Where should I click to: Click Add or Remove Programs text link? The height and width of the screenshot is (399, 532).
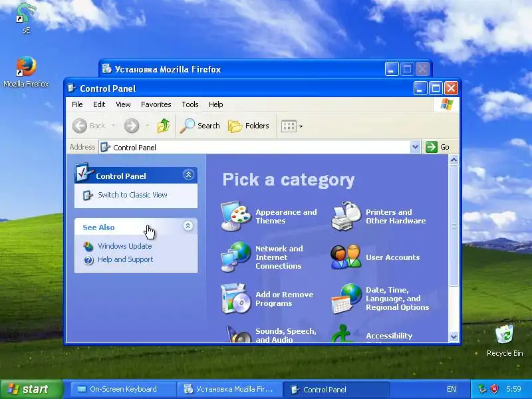[285, 299]
